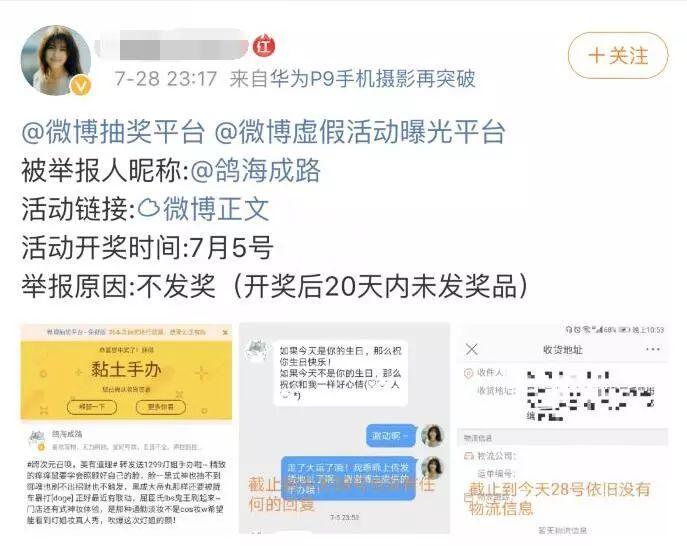Click the red badge beside the username
The image size is (687, 546).
click(264, 46)
